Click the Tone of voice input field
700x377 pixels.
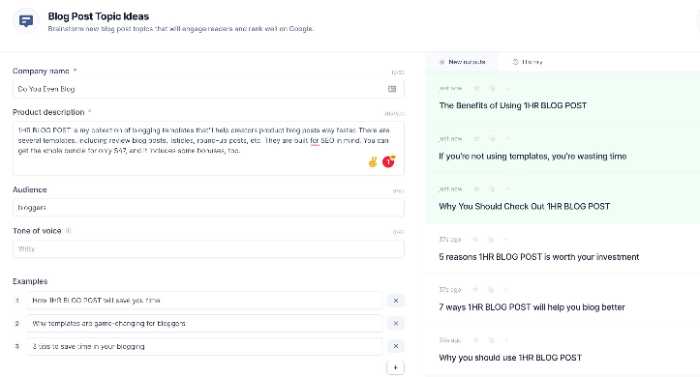pyautogui.click(x=208, y=249)
